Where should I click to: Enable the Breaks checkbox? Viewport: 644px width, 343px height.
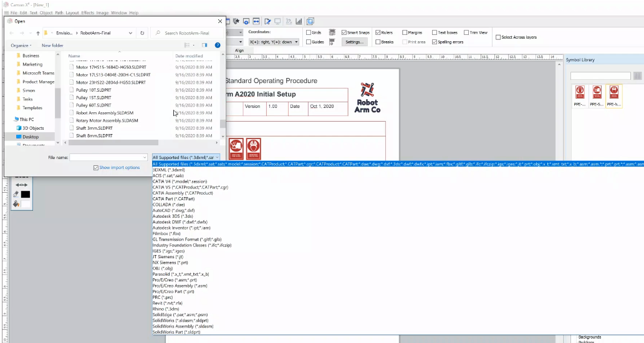click(x=378, y=42)
